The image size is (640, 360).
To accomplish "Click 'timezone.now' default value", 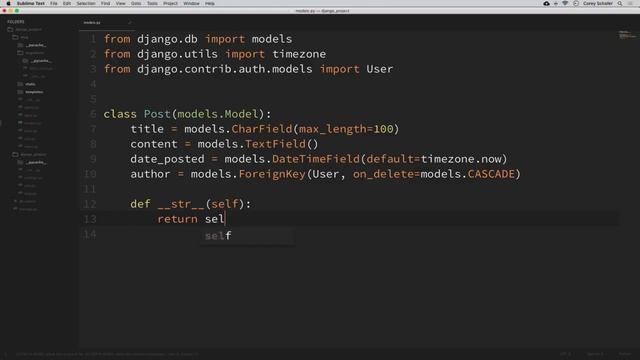I will click(461, 159).
